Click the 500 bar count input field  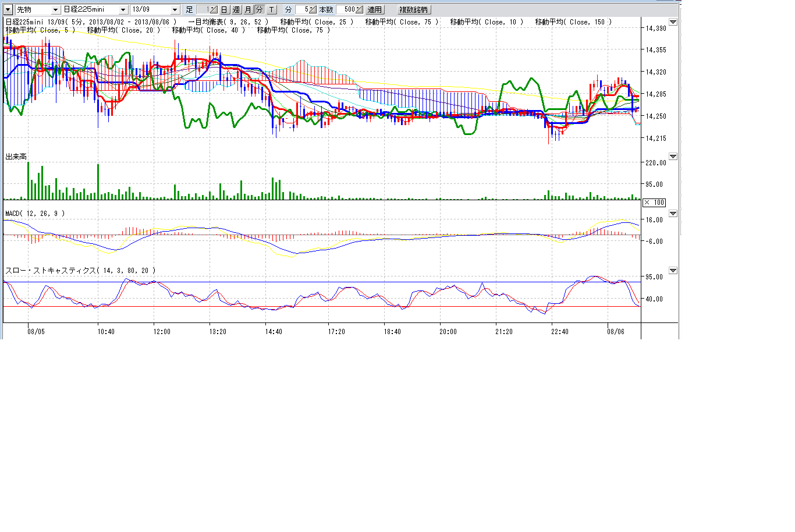346,10
